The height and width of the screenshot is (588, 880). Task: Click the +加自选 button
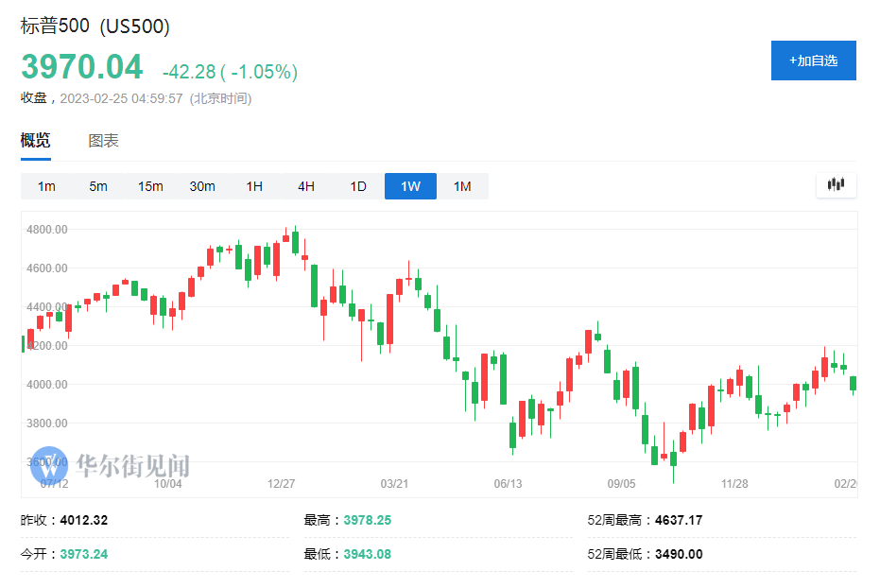(813, 60)
